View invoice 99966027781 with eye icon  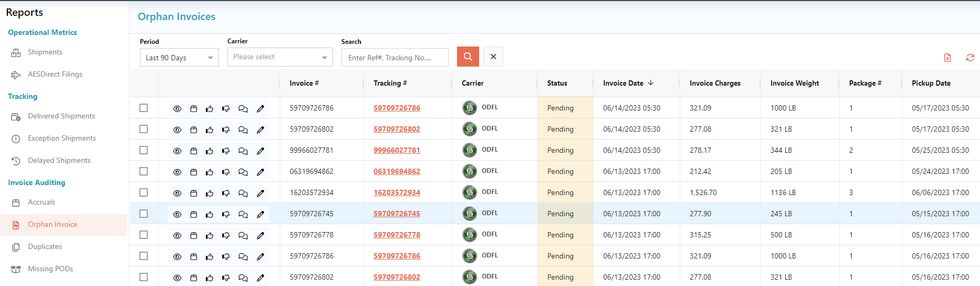point(177,151)
